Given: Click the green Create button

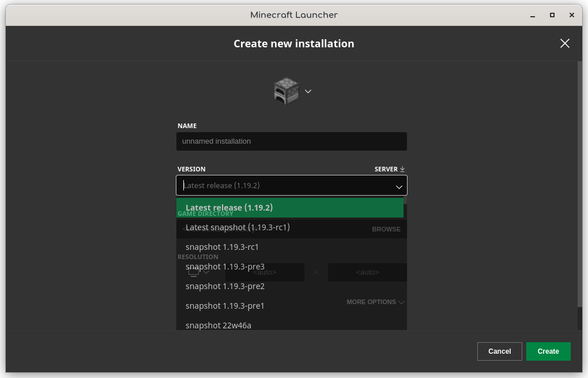Looking at the screenshot, I should (x=548, y=351).
